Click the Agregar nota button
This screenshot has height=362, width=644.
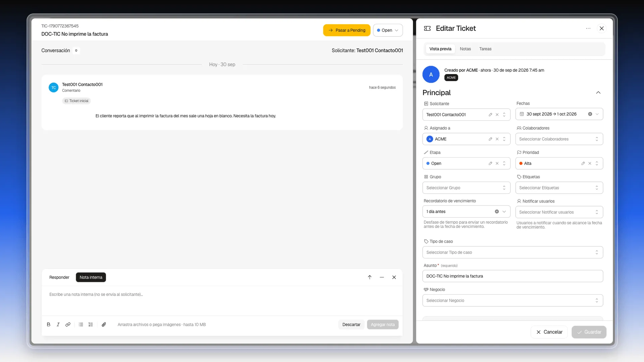tap(383, 324)
